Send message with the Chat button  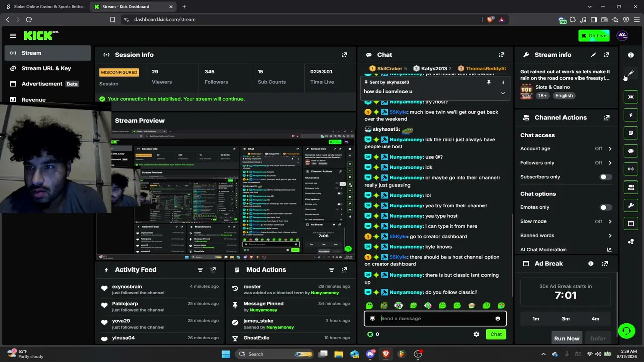(x=496, y=334)
